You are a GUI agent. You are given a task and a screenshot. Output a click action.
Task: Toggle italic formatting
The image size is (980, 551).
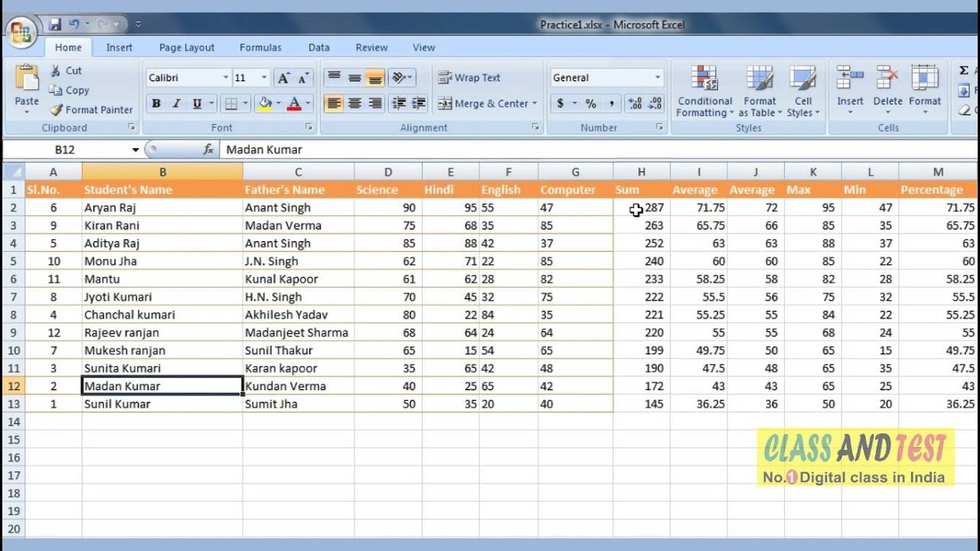[176, 103]
